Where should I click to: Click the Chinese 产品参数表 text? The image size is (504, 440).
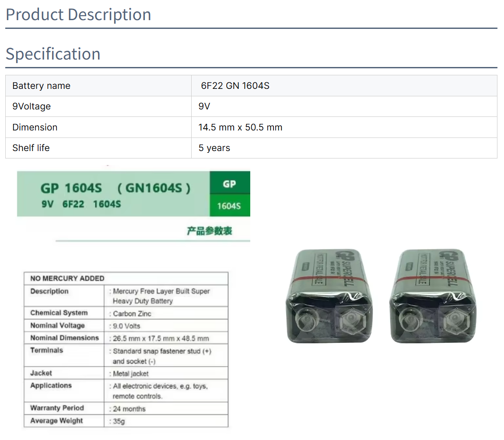[x=210, y=231]
